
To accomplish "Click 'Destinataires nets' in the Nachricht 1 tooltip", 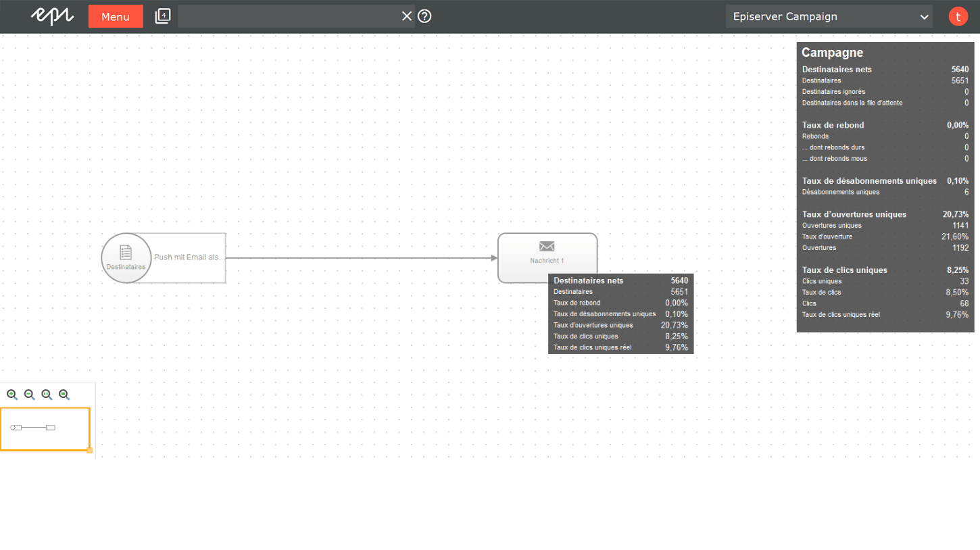I will (x=588, y=280).
